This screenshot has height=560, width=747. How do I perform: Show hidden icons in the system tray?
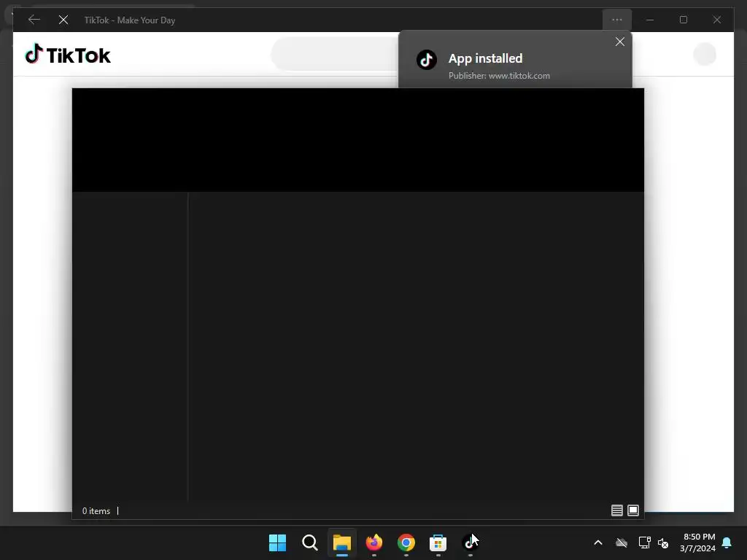(x=598, y=542)
